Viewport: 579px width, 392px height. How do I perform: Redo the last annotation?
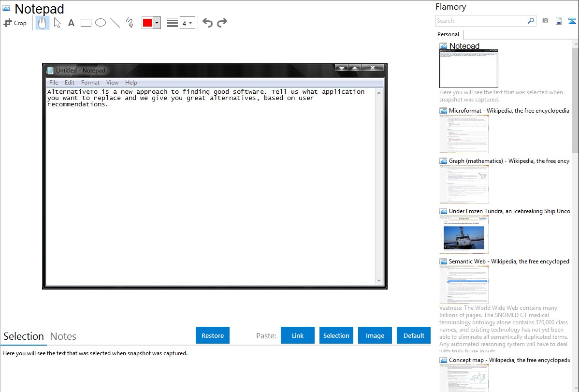[222, 23]
